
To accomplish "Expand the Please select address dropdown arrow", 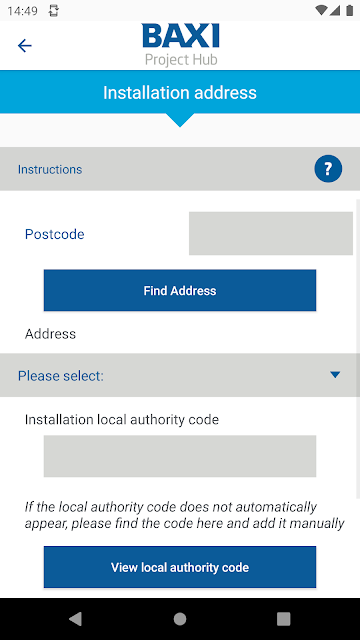I will [335, 375].
